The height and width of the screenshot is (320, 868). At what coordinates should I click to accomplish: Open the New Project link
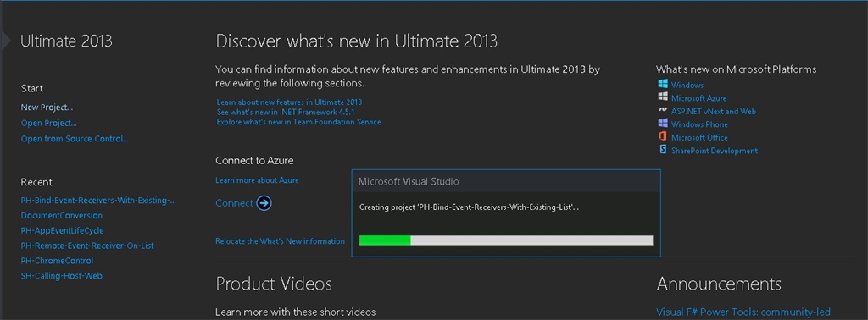47,108
